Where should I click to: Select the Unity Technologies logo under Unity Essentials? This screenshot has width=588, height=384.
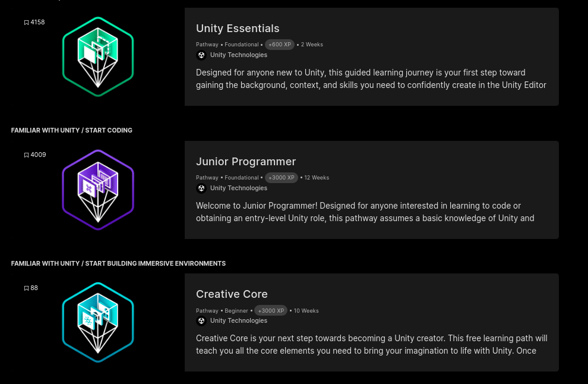[x=201, y=55]
